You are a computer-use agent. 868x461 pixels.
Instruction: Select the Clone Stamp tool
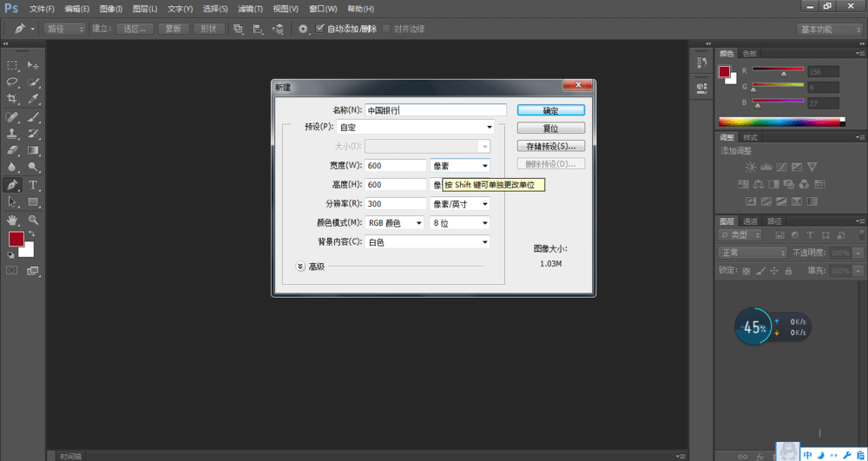point(12,134)
